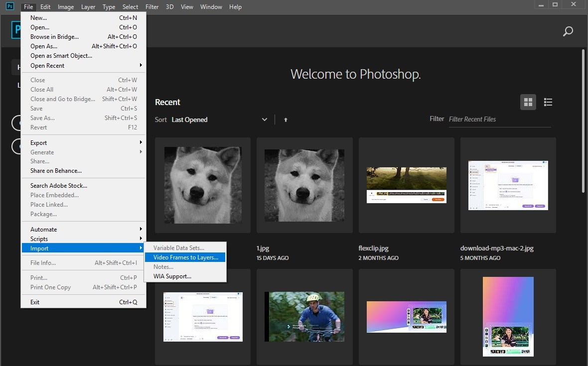Viewport: 588px width, 366px height.
Task: Open the Sort Last Opened dropdown
Action: (x=219, y=120)
